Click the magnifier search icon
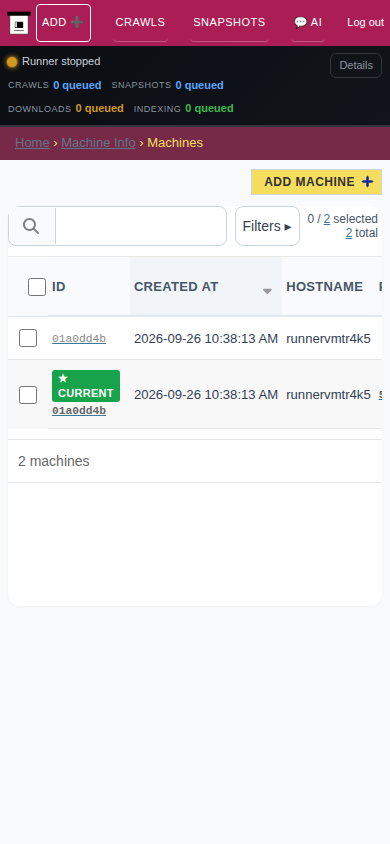Viewport: 390px width, 844px height. (31, 226)
